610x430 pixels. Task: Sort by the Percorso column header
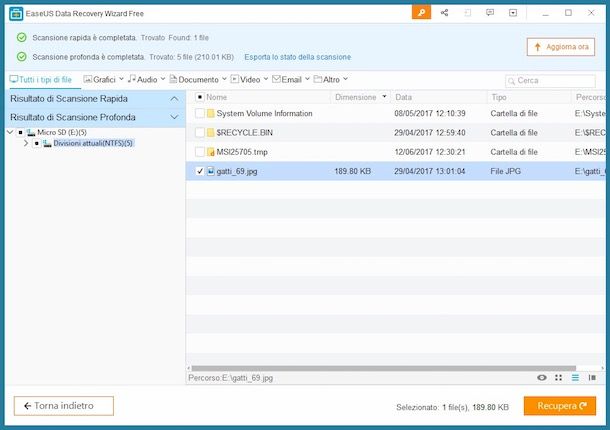coord(590,97)
